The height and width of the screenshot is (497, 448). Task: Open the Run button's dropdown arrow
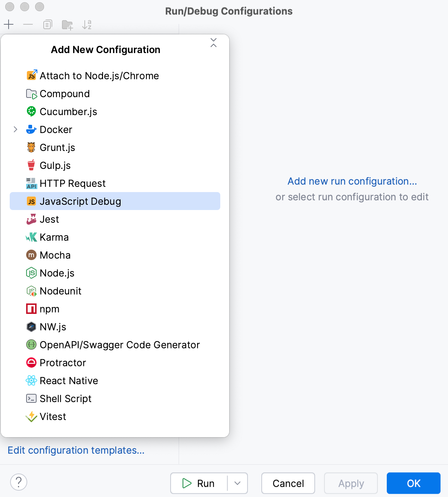coord(237,483)
